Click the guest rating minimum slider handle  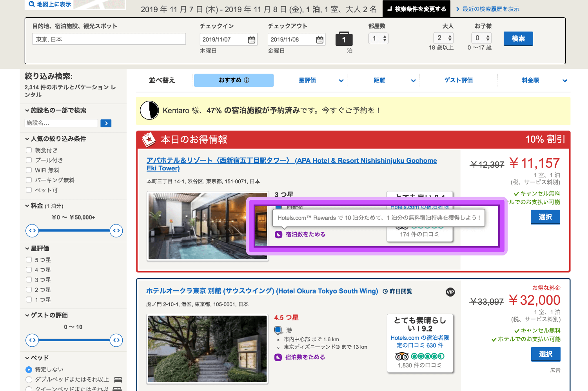click(x=33, y=340)
